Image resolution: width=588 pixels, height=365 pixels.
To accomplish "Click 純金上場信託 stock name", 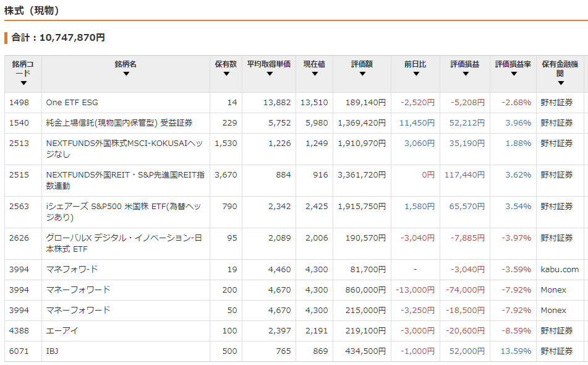I will (119, 122).
